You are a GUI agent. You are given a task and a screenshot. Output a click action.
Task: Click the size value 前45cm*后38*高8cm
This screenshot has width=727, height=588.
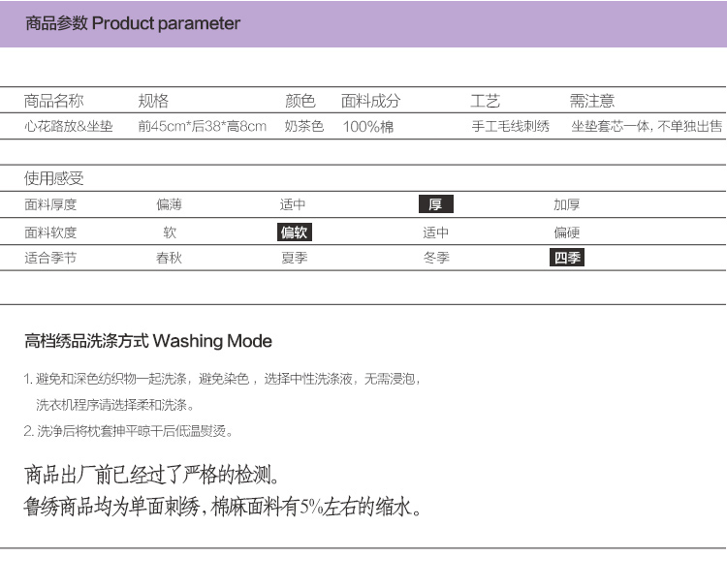tap(202, 126)
